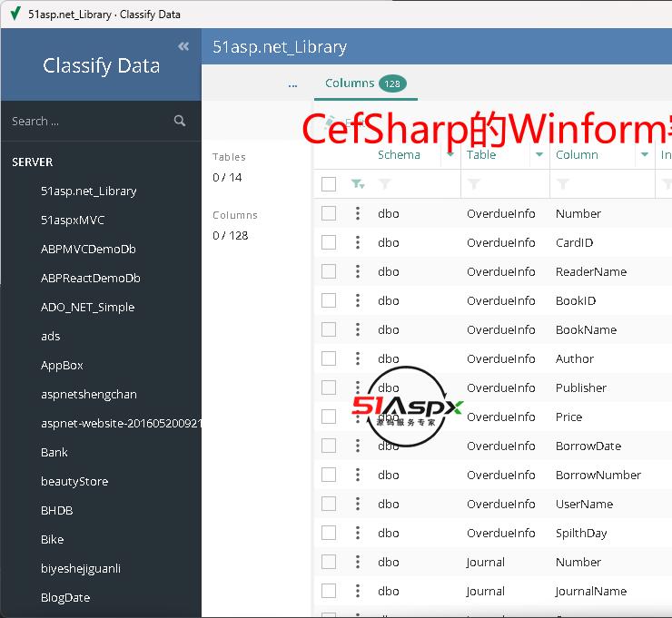The width and height of the screenshot is (672, 618).
Task: Sort by the Column column header
Action: click(577, 154)
